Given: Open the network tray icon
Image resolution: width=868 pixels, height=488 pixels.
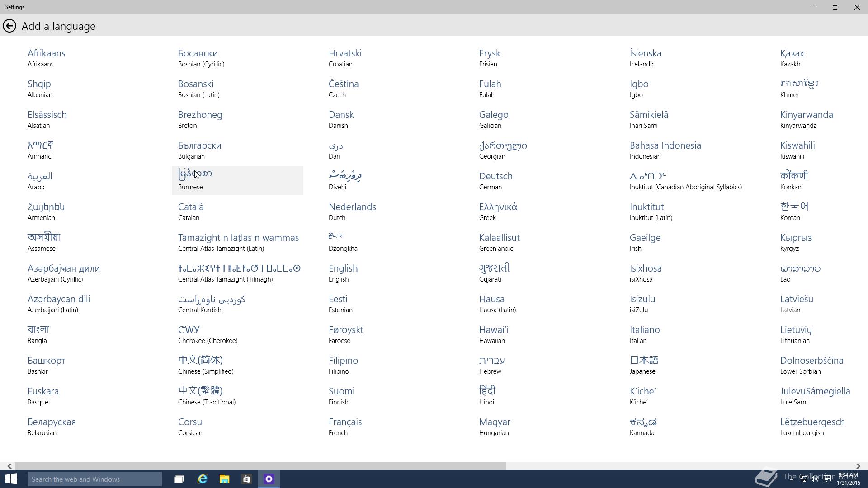Looking at the screenshot, I should (x=804, y=479).
